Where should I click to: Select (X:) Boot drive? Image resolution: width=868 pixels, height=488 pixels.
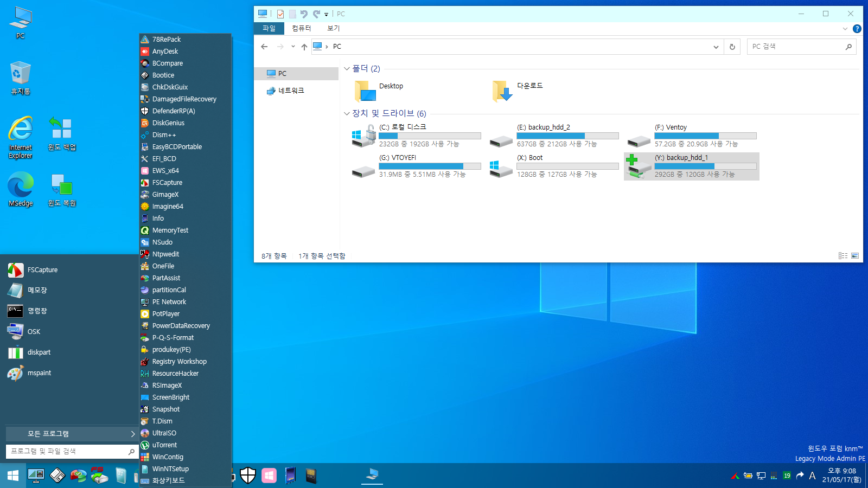click(554, 166)
